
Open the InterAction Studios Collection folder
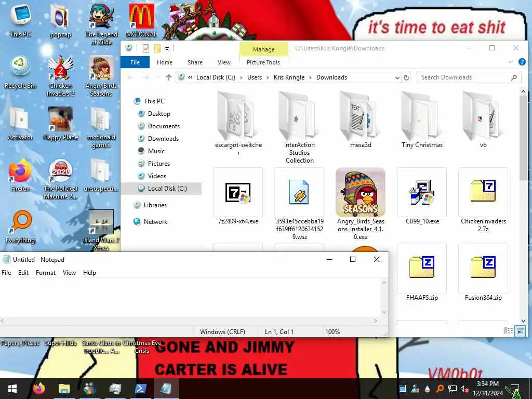tap(299, 128)
